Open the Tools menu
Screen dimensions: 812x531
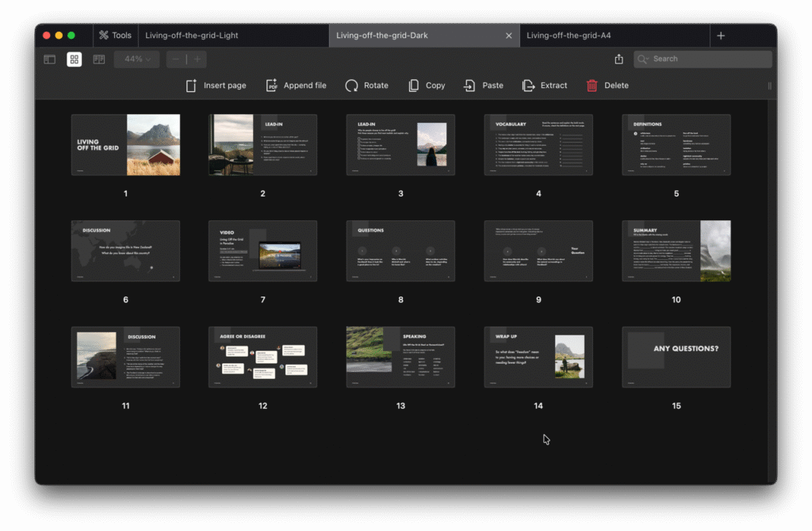(114, 36)
